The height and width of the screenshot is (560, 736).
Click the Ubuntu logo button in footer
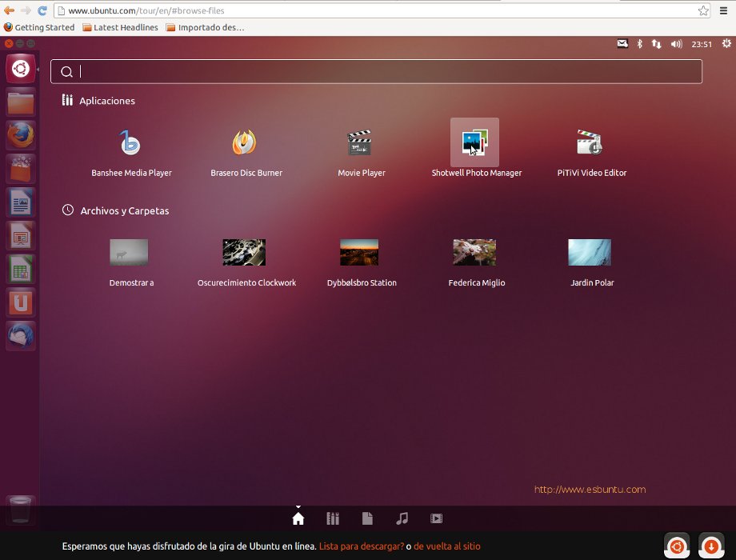(x=677, y=546)
